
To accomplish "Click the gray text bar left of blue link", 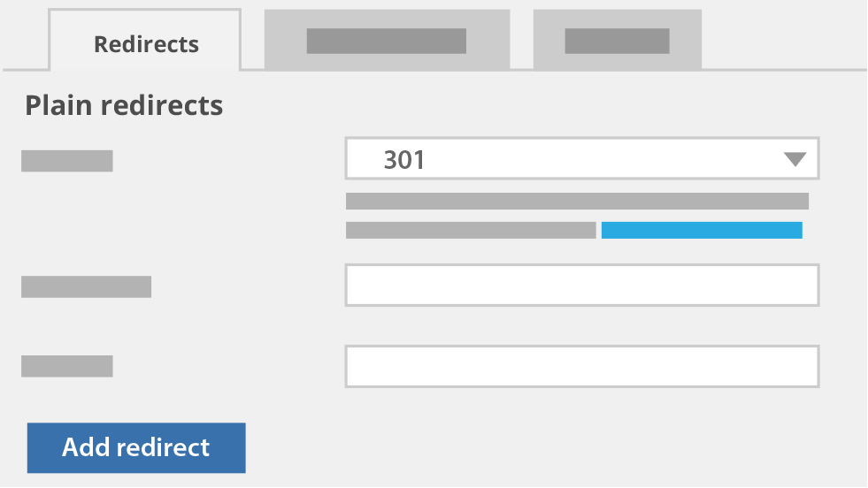I will tap(471, 230).
